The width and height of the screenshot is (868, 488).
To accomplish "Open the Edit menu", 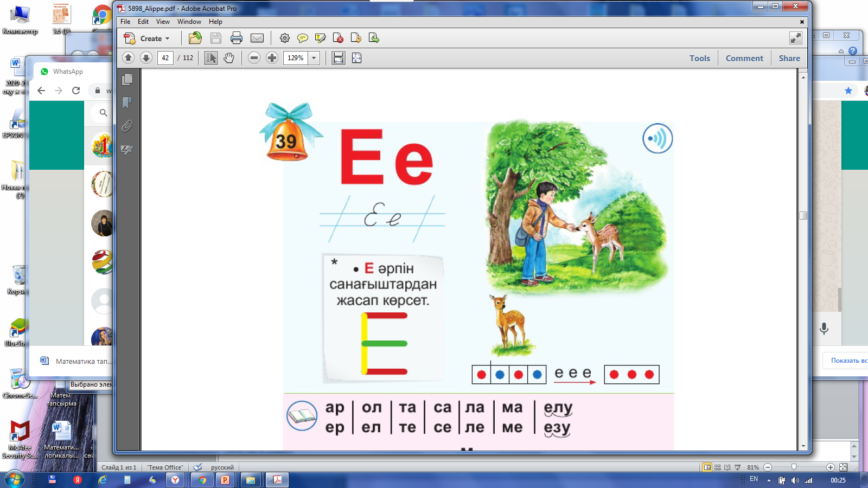I will tap(143, 22).
